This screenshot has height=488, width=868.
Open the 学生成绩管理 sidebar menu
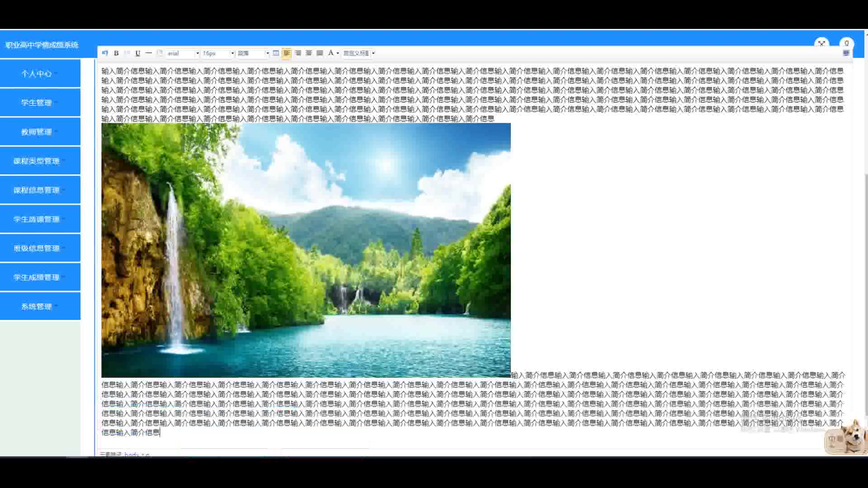click(40, 277)
